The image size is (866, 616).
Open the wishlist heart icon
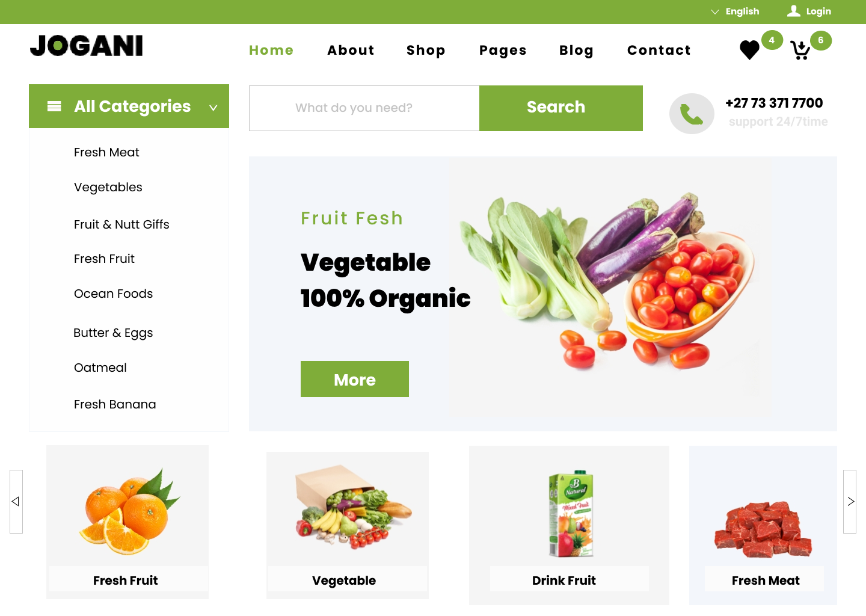pos(749,50)
